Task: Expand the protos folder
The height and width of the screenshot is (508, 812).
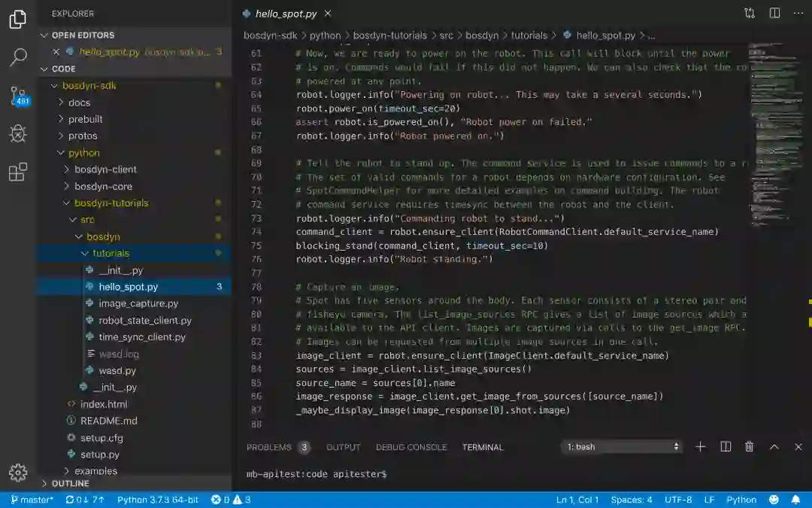Action: coord(134,135)
